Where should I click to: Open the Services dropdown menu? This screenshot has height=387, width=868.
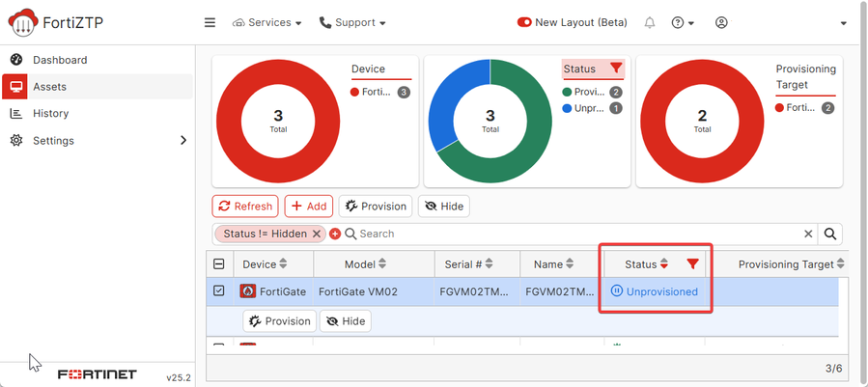pos(267,23)
